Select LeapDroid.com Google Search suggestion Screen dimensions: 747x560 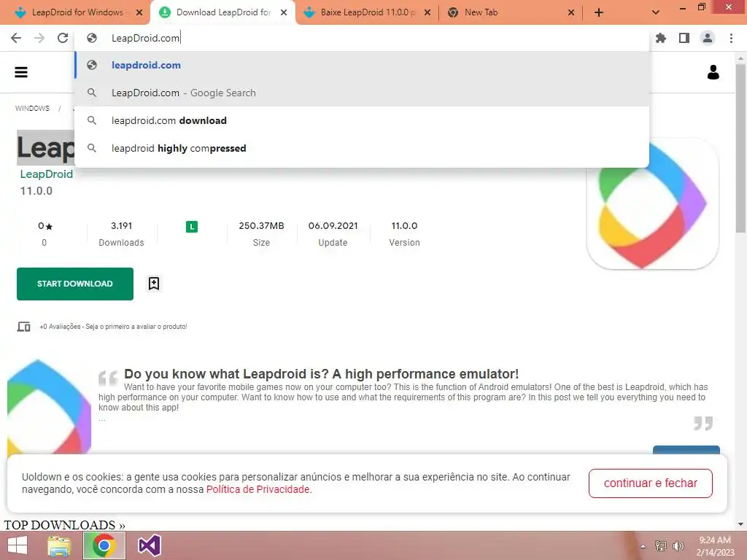[x=362, y=93]
